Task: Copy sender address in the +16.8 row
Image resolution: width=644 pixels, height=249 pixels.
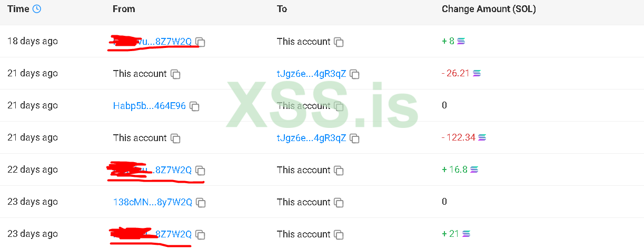Action: pyautogui.click(x=200, y=171)
